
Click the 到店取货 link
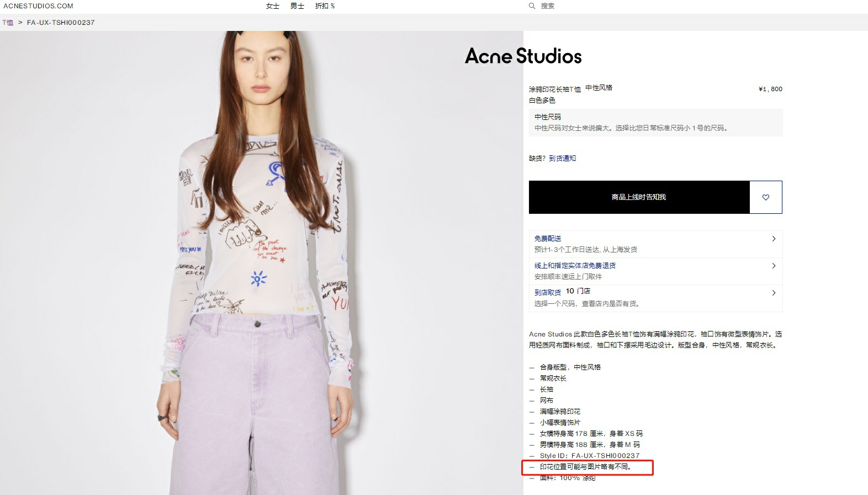(x=548, y=292)
